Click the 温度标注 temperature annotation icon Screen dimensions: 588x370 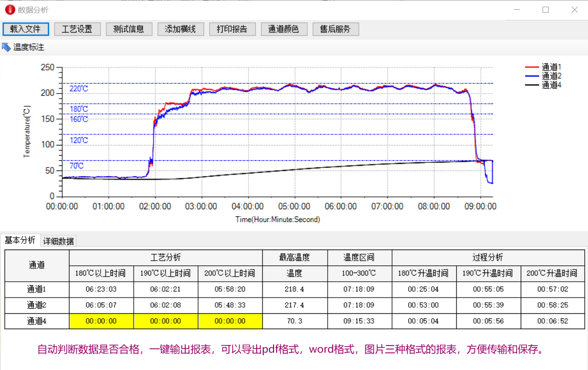tap(23, 47)
